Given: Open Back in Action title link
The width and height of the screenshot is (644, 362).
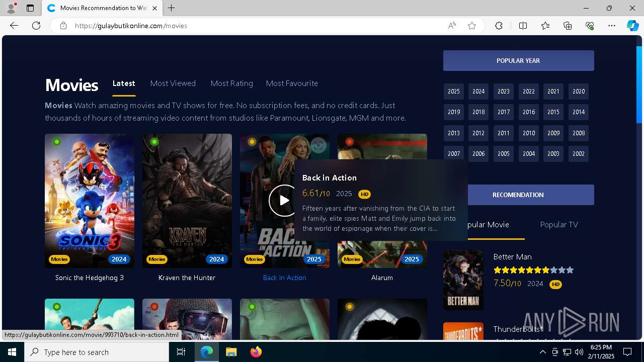Looking at the screenshot, I should (x=284, y=278).
